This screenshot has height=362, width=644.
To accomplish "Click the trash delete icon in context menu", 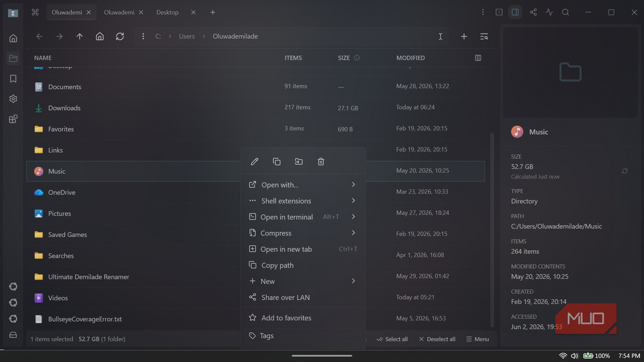I will 321,162.
